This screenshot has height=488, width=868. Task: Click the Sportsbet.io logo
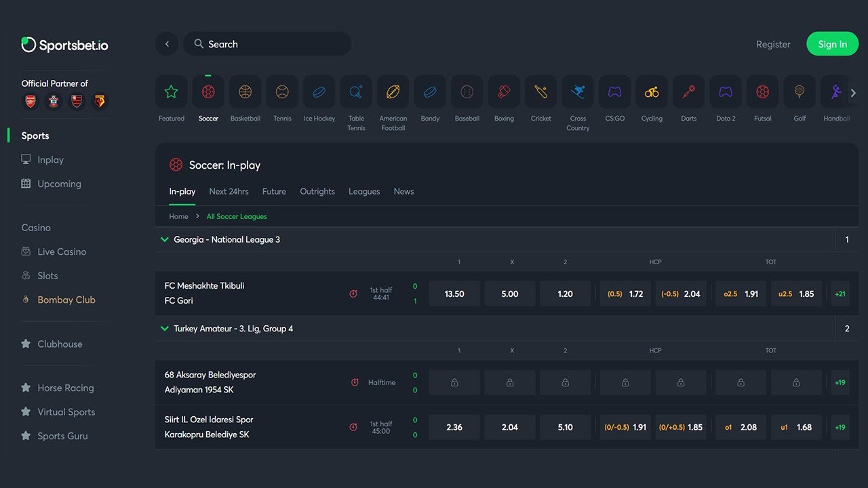click(64, 45)
